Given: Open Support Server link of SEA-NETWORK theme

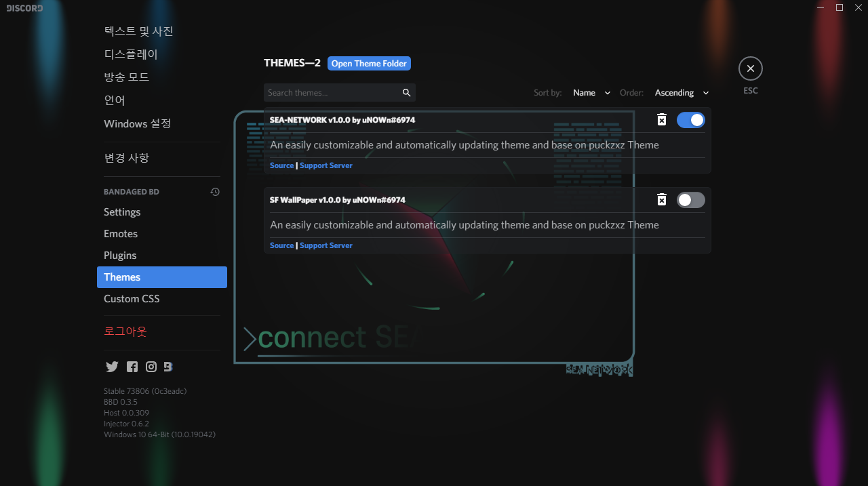Looking at the screenshot, I should 326,165.
